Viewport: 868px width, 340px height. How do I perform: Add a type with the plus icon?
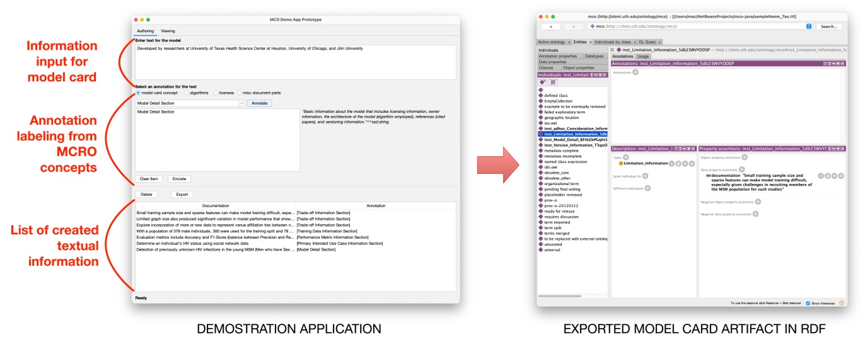(x=626, y=157)
